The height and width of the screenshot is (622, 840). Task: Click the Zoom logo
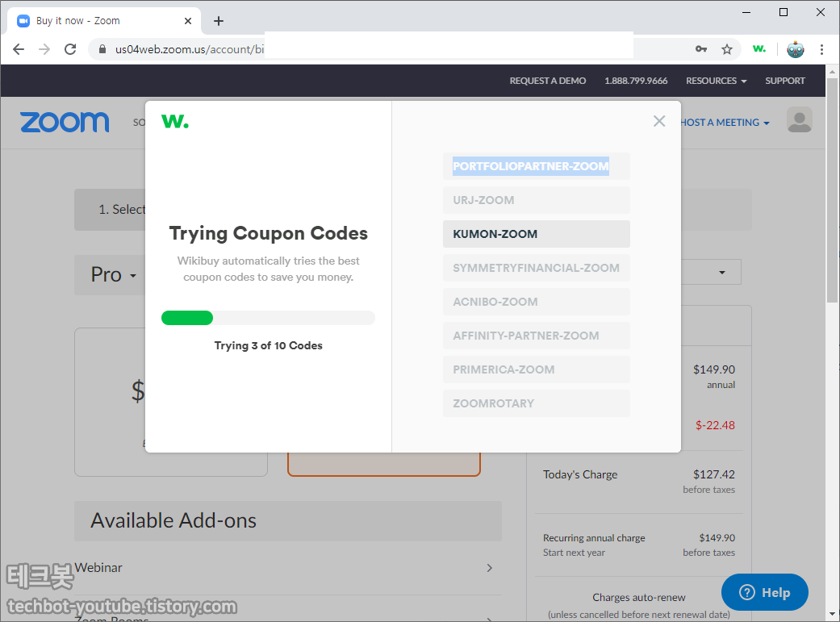pos(65,122)
